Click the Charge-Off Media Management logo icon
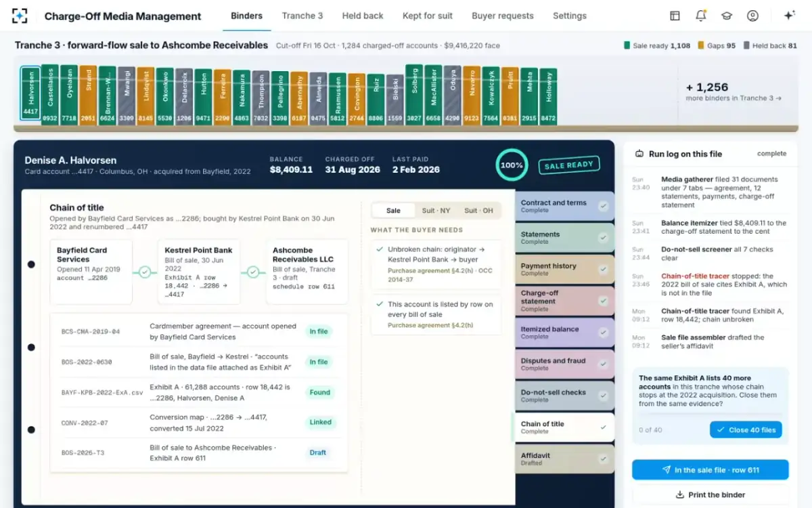Screen dimensions: 812x508 [x=20, y=16]
